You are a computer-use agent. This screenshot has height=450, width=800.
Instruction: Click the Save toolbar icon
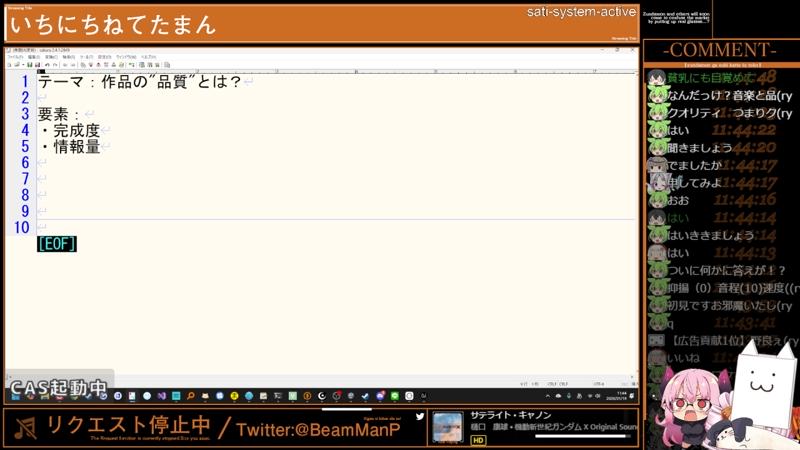coord(30,65)
